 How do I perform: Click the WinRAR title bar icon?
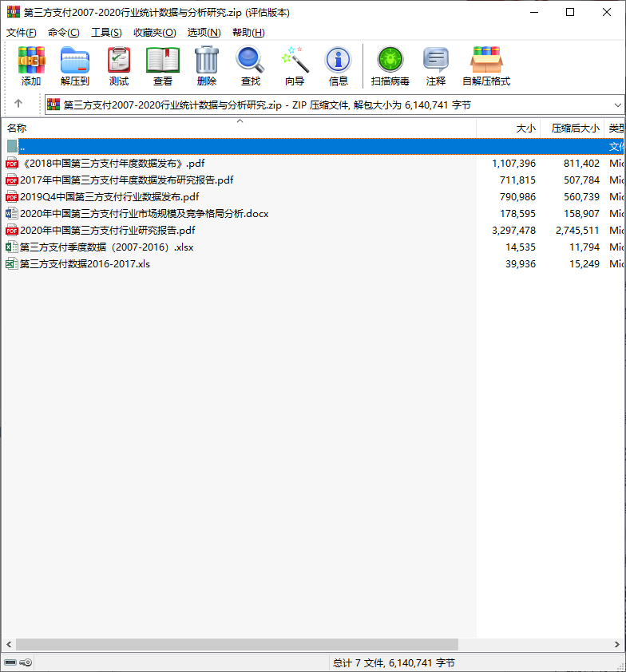click(14, 12)
